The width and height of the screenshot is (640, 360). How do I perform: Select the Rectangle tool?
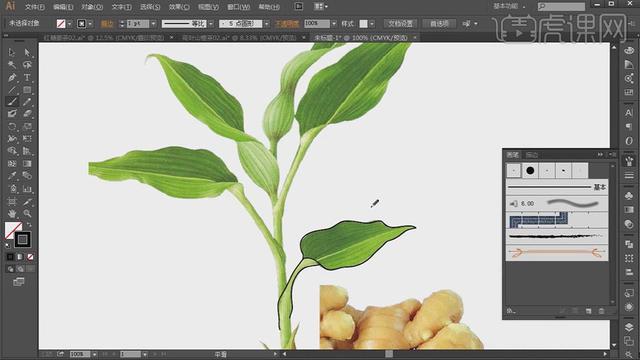click(27, 89)
